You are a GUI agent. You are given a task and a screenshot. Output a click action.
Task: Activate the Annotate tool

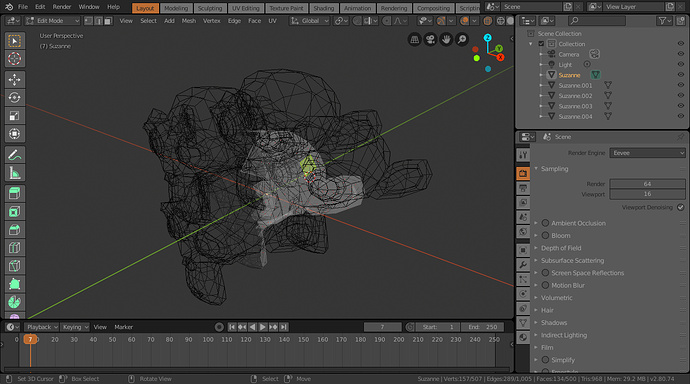click(14, 155)
